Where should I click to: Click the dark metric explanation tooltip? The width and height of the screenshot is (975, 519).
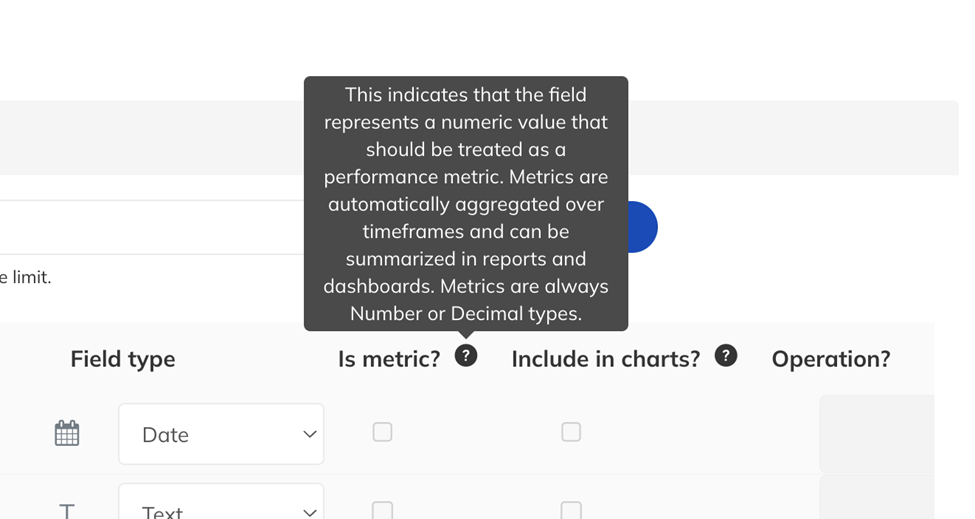click(466, 204)
